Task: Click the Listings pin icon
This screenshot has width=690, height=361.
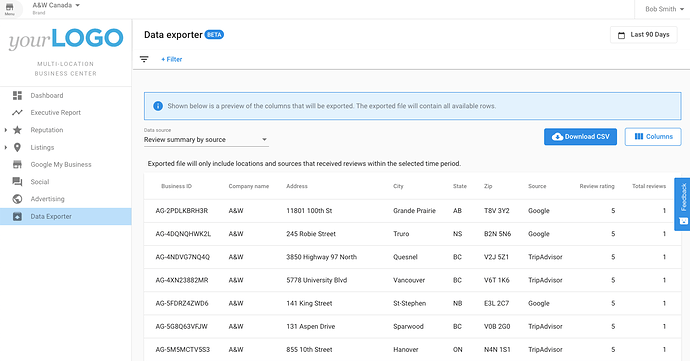Action: 17,147
